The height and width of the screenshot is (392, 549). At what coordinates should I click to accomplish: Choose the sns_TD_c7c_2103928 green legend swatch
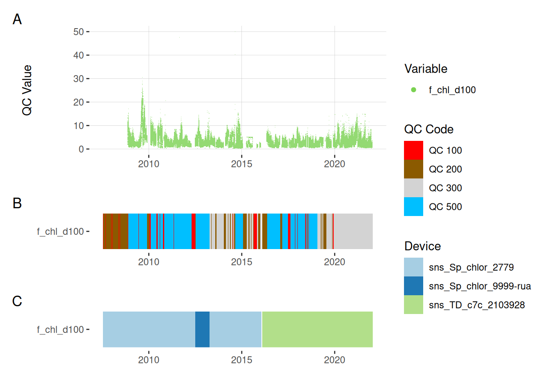[x=413, y=305]
